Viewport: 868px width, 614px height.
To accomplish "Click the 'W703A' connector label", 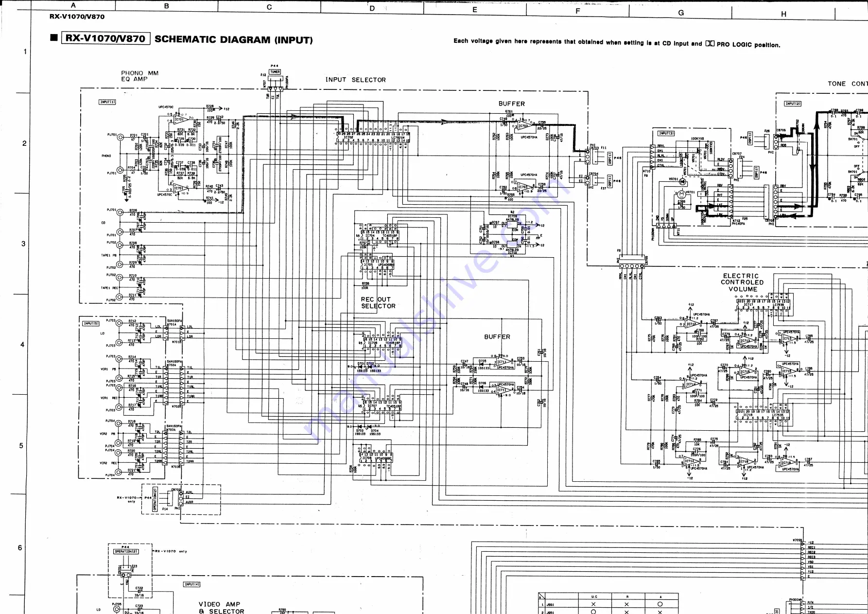I will [x=171, y=430].
